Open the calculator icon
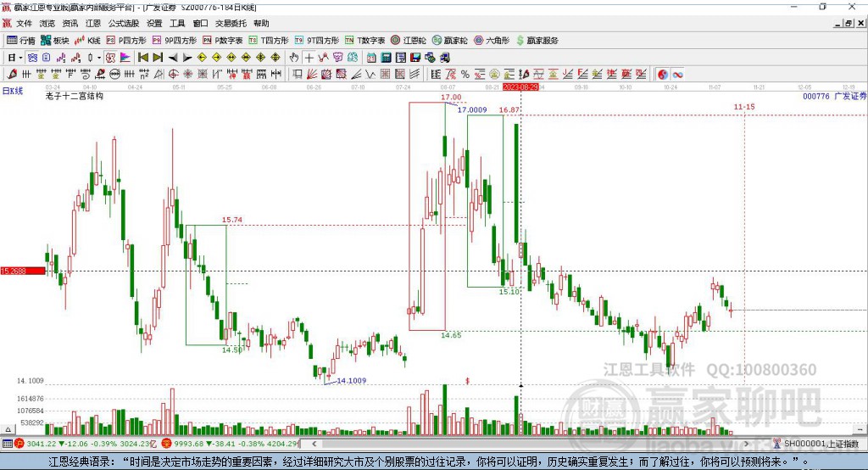This screenshot has width=868, height=470. 386,58
